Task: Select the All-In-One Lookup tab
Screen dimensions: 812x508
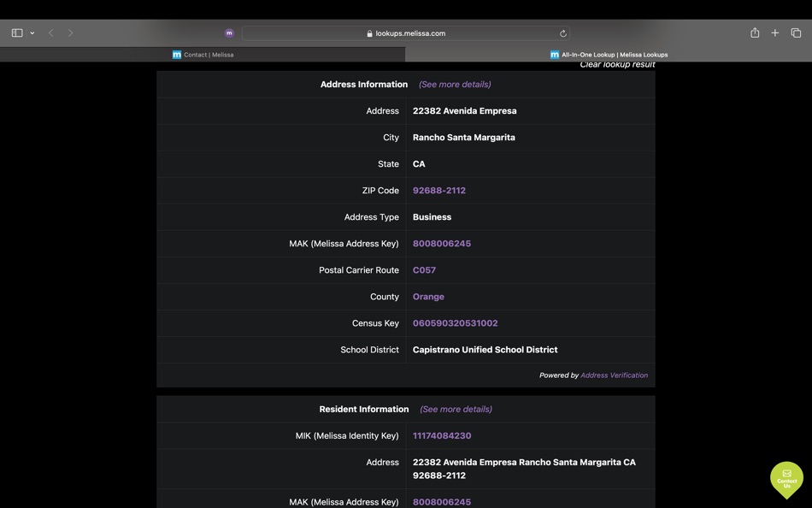Action: click(609, 55)
